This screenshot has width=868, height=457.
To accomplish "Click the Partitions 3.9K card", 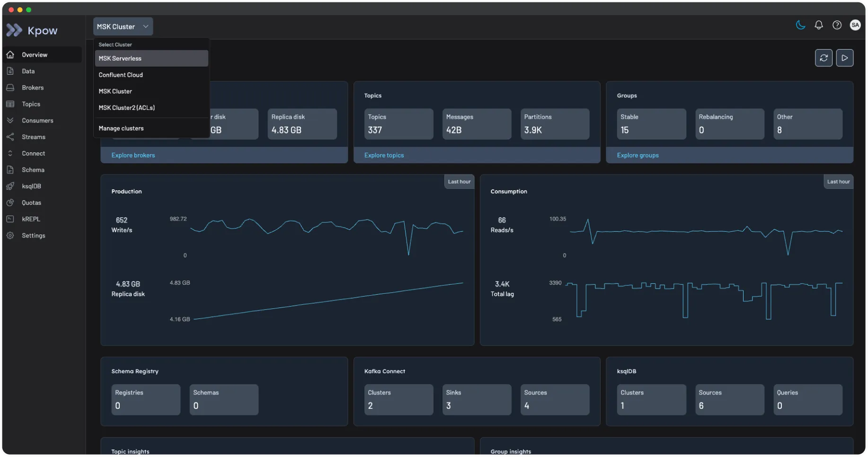I will click(x=555, y=124).
